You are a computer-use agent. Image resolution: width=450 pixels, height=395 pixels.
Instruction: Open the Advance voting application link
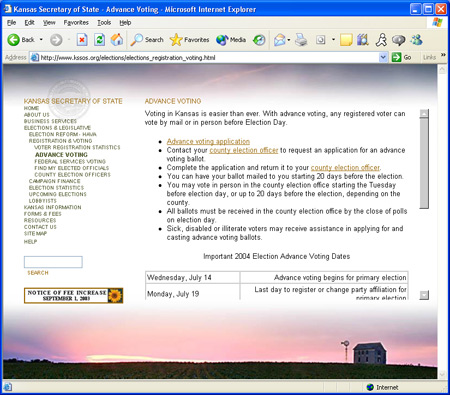208,141
